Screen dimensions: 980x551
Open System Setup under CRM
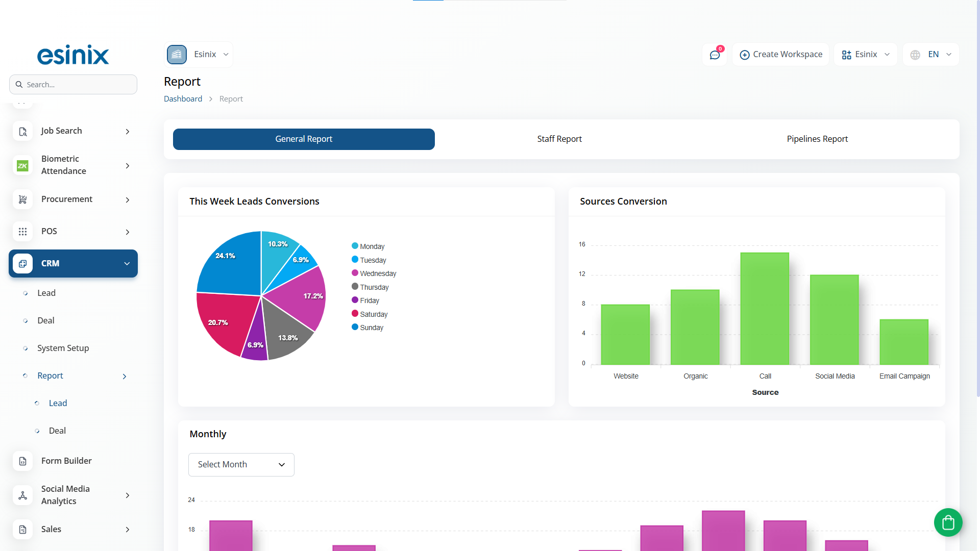coord(63,348)
